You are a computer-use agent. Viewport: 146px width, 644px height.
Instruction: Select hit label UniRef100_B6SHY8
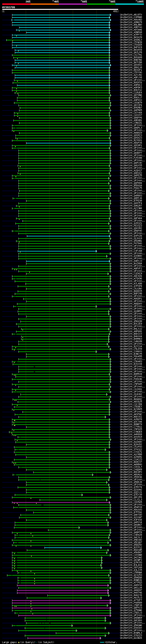click(131, 50)
